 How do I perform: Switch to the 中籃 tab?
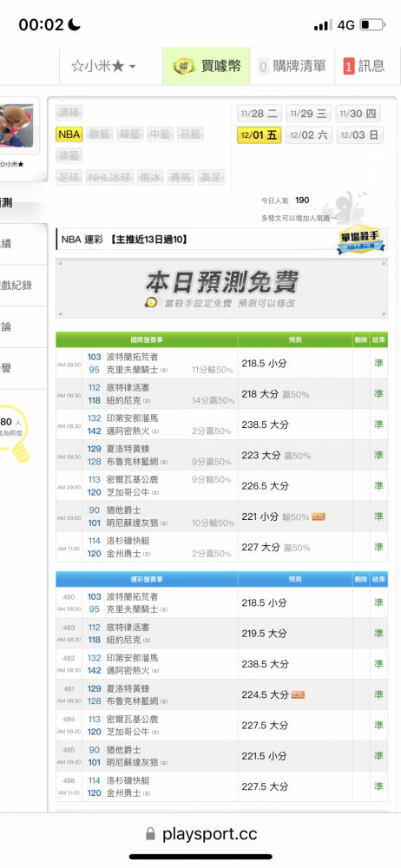[x=160, y=134]
